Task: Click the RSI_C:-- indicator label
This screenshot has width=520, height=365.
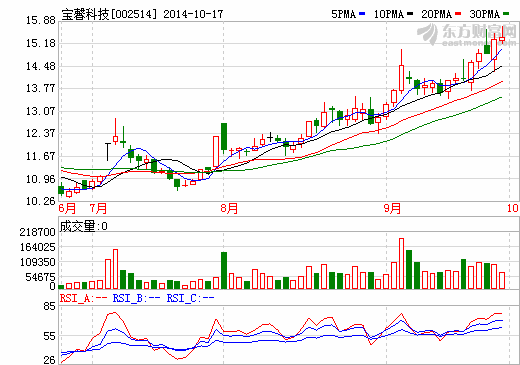Action: 190,298
